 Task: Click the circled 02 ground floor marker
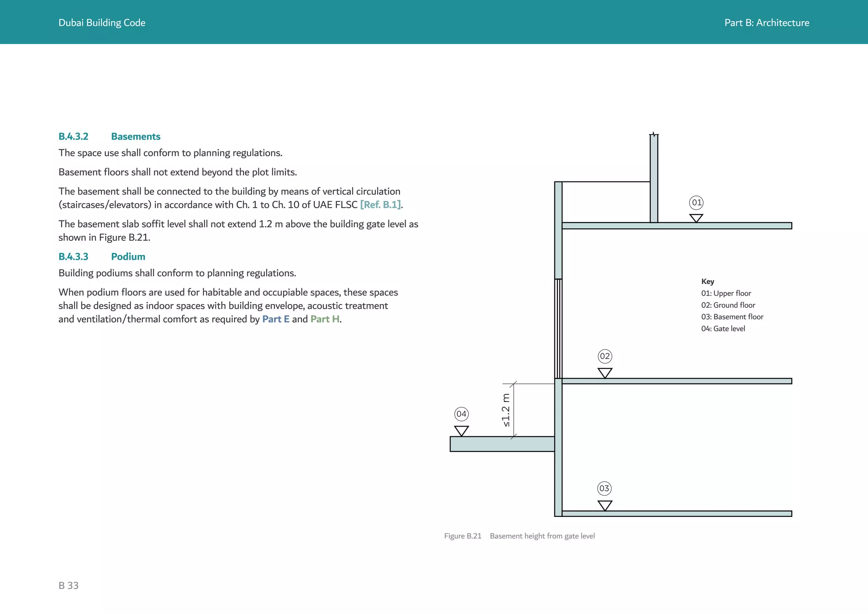coord(605,356)
